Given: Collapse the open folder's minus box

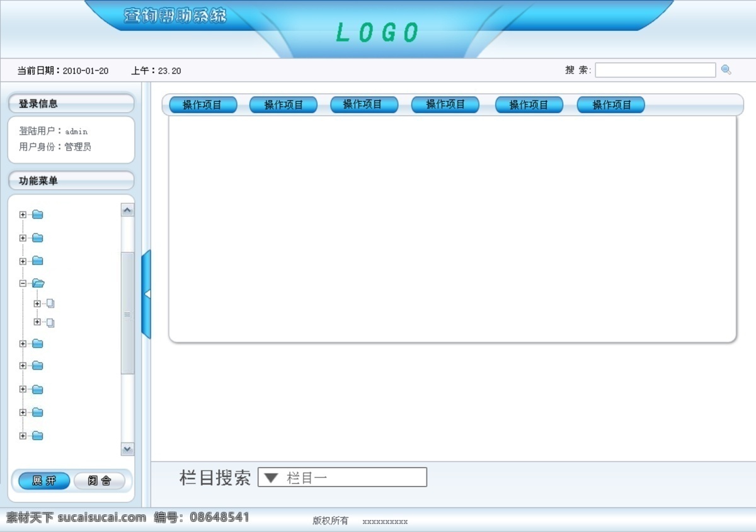Looking at the screenshot, I should coord(23,284).
